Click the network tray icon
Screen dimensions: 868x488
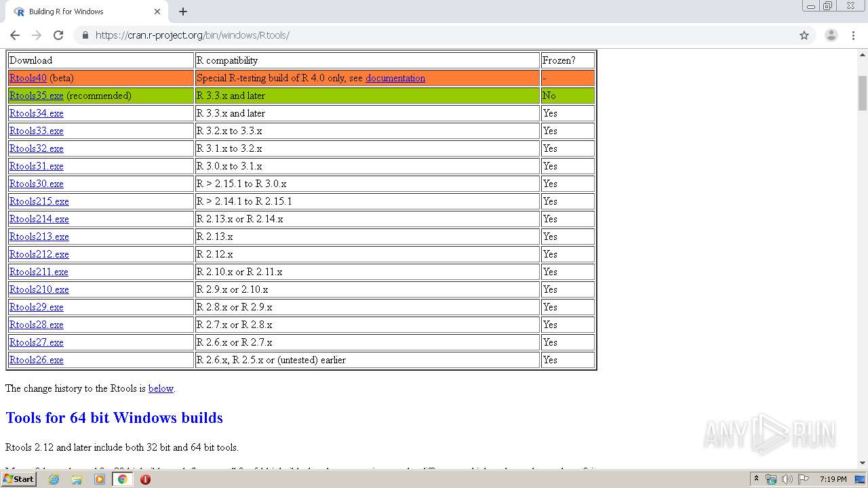pyautogui.click(x=771, y=479)
